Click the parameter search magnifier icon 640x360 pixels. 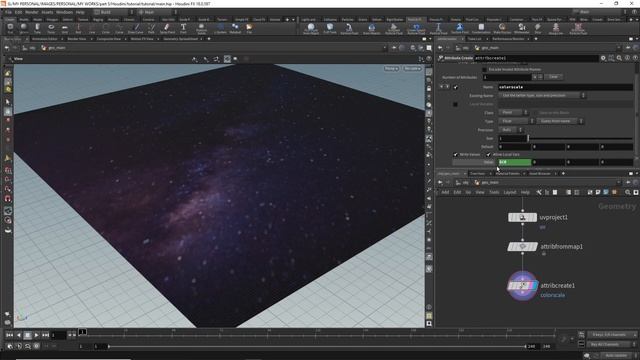[619, 58]
